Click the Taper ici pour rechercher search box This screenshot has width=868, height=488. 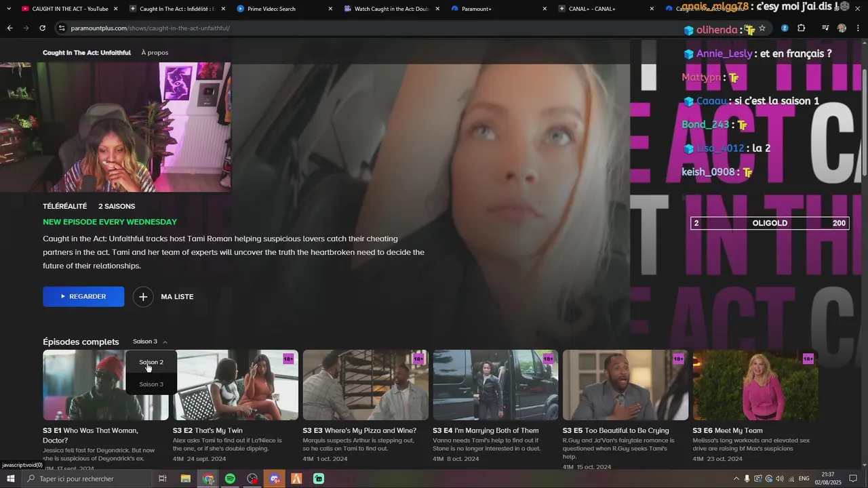coord(86,479)
